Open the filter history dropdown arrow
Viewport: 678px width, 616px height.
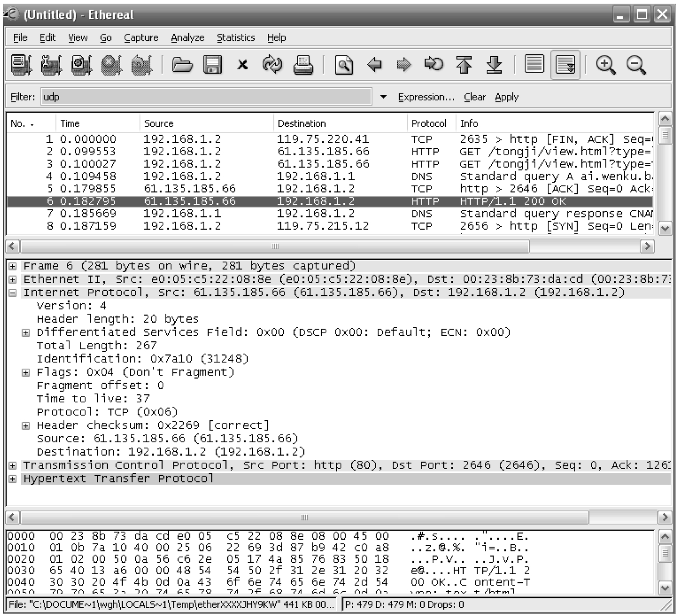tap(383, 97)
